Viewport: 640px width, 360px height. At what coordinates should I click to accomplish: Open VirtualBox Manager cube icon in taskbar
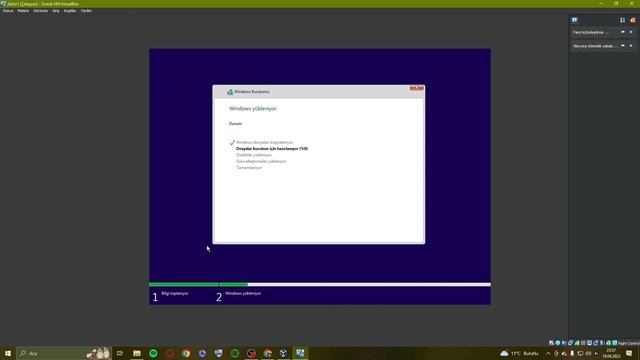284,353
